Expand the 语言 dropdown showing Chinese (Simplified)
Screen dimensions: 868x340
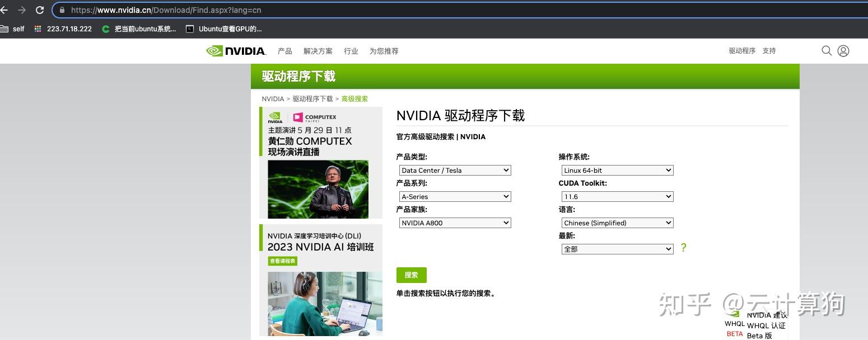(617, 223)
